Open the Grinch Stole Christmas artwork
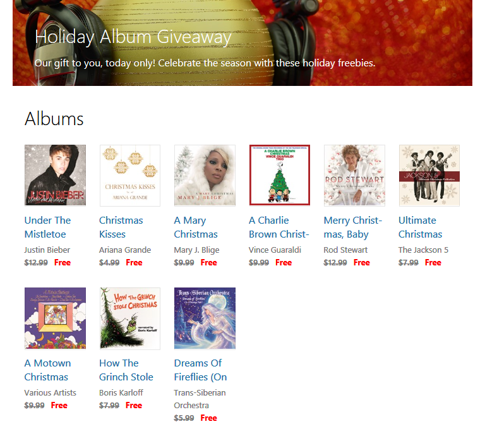Viewport: 485px width, 448px height. coord(130,318)
